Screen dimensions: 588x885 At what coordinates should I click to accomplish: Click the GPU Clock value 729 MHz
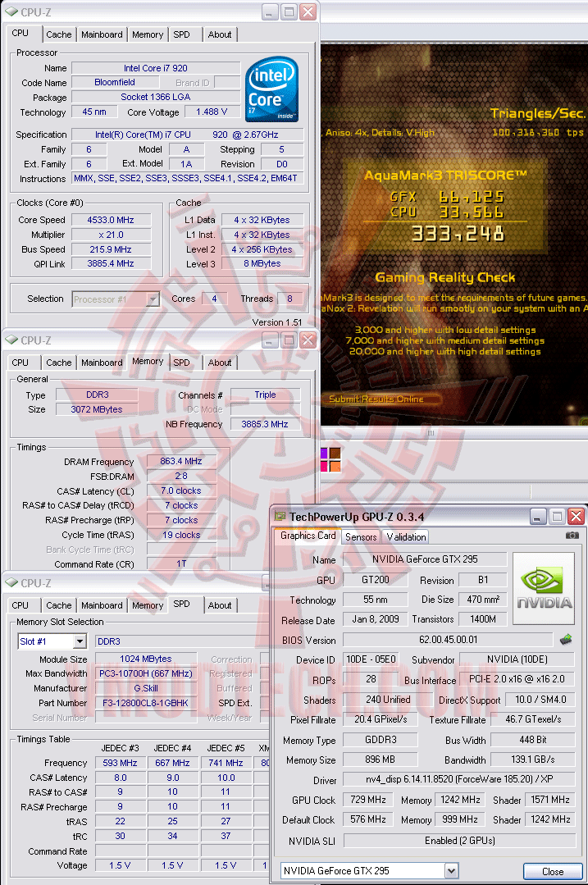[368, 800]
